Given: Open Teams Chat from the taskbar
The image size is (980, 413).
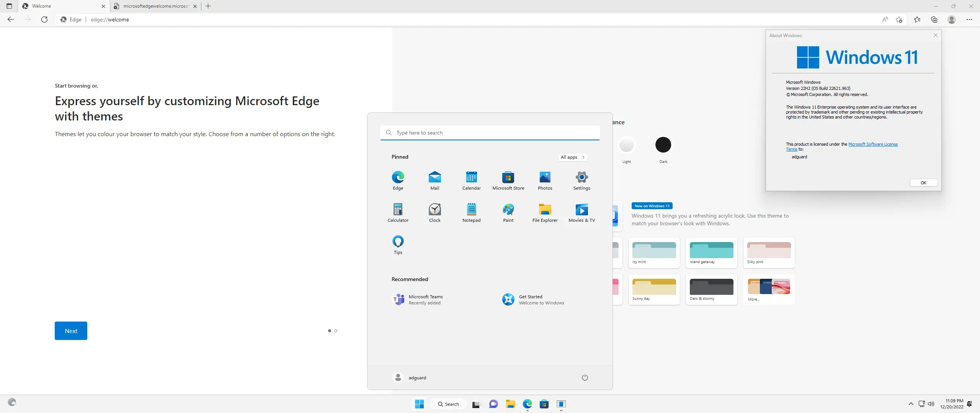Looking at the screenshot, I should tap(493, 404).
